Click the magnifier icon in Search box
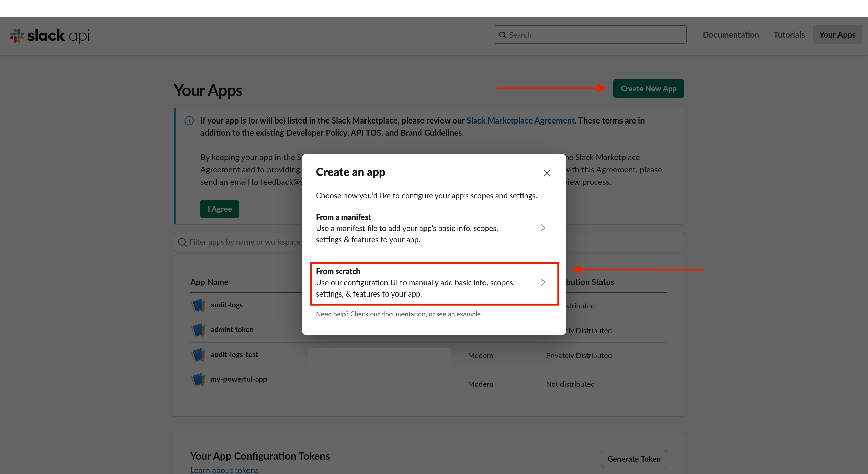The width and height of the screenshot is (868, 474). click(x=502, y=35)
